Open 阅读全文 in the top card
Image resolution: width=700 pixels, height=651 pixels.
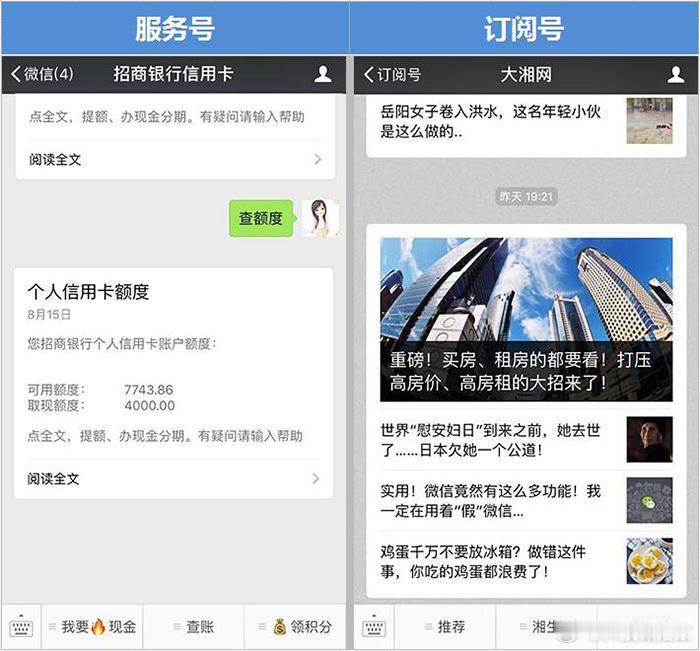(175, 159)
